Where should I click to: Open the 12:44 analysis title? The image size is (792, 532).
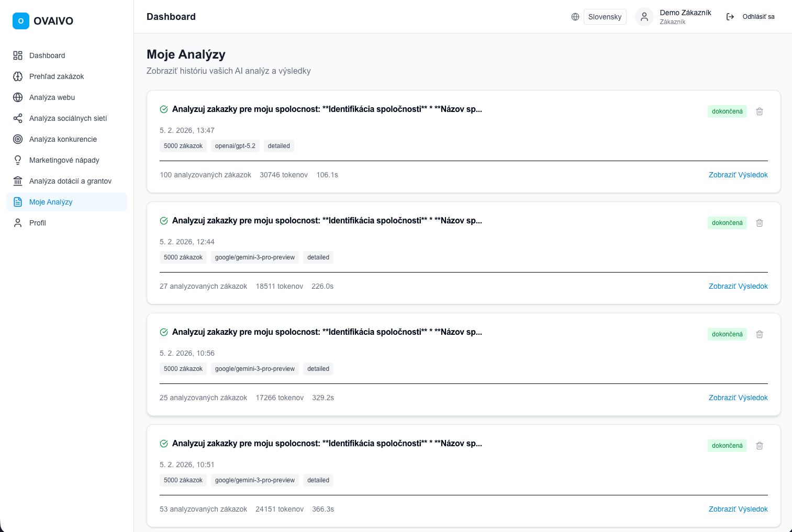click(327, 221)
